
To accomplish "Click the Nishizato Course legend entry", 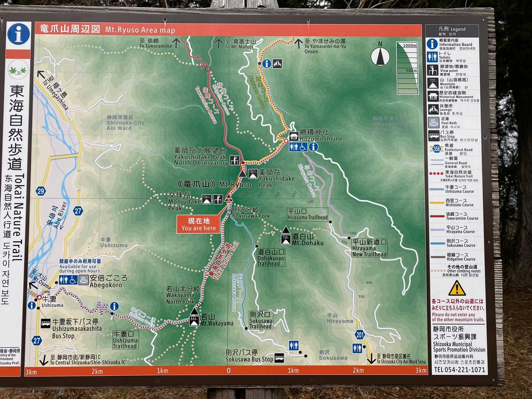I will (x=456, y=202).
